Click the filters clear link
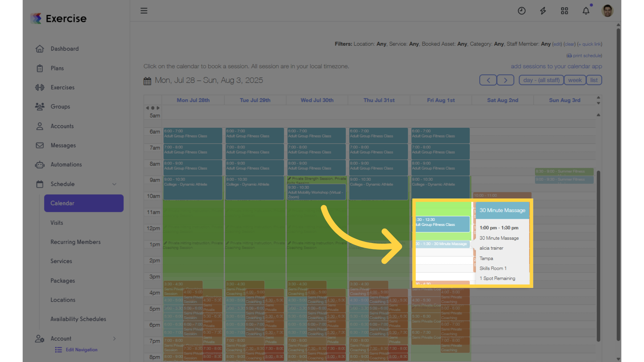 click(x=570, y=44)
